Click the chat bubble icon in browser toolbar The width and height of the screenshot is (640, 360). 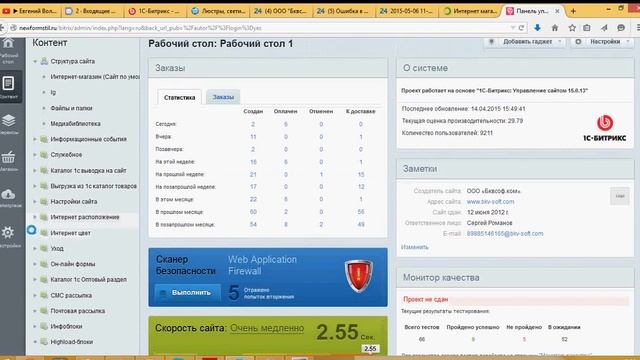621,28
